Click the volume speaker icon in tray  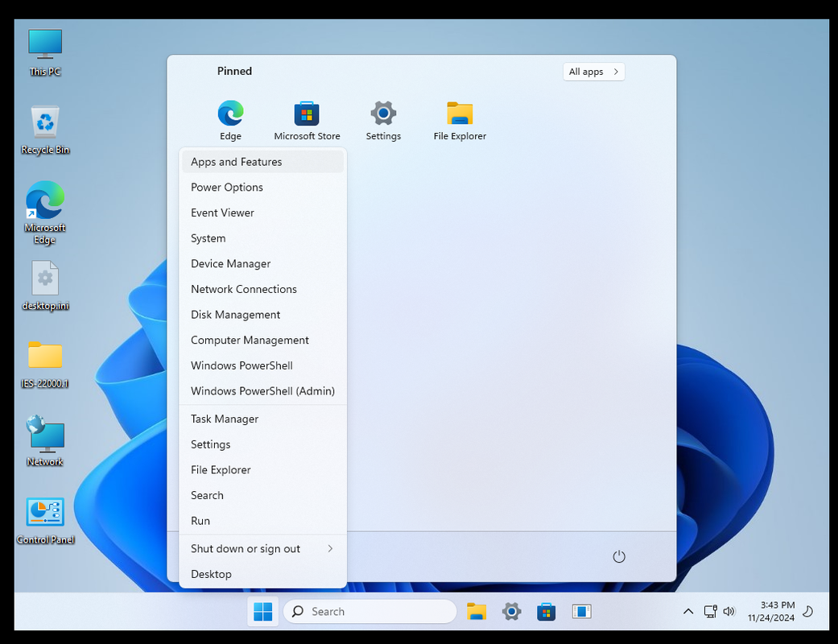click(729, 612)
